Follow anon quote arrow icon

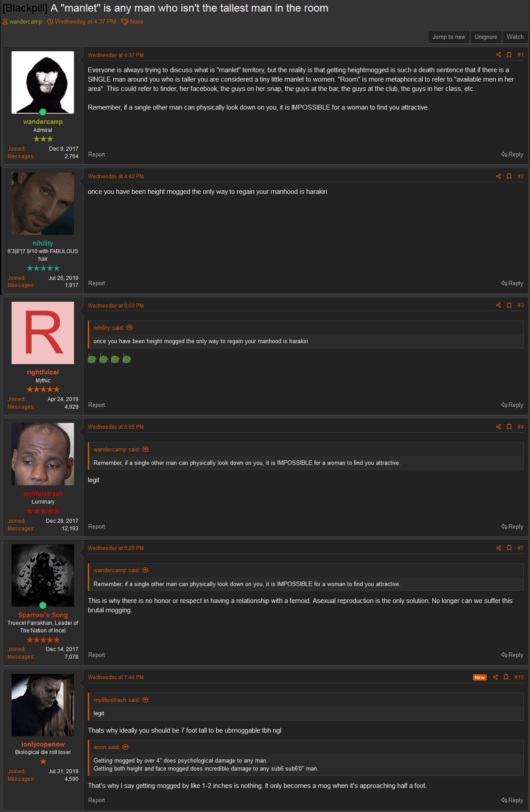click(x=125, y=747)
